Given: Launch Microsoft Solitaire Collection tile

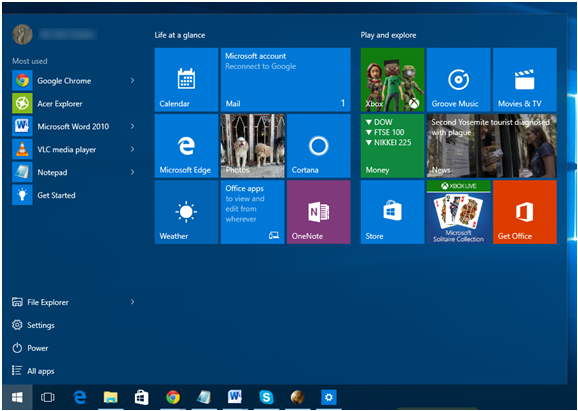Looking at the screenshot, I should (459, 212).
